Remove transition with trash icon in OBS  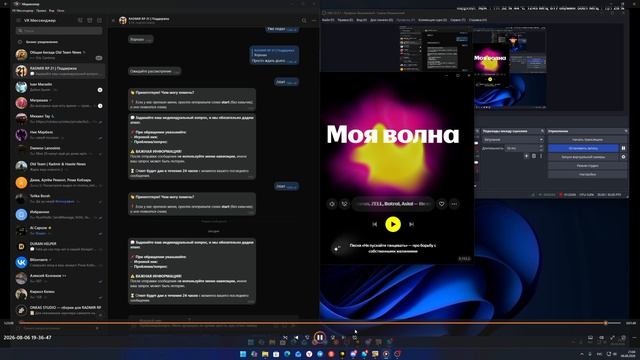tap(534, 156)
